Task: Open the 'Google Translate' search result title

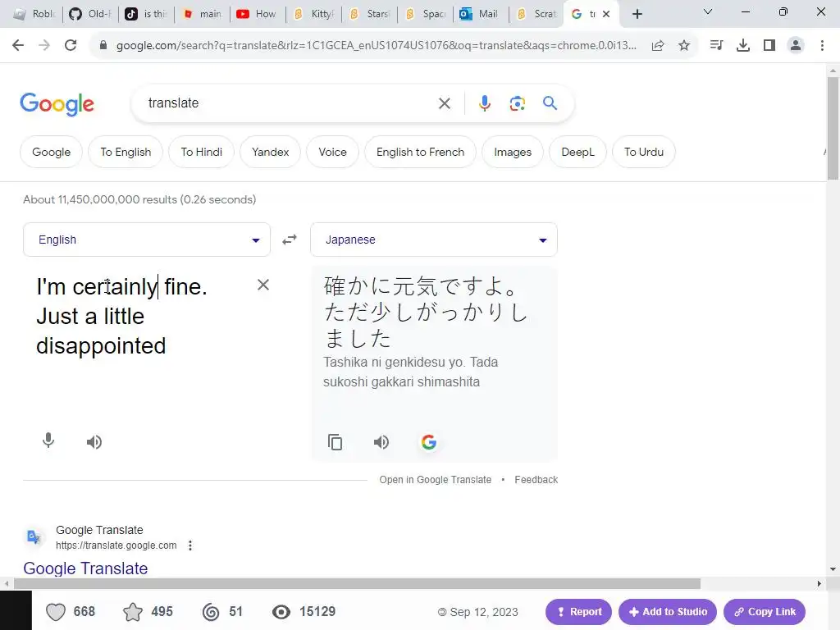Action: (x=85, y=568)
